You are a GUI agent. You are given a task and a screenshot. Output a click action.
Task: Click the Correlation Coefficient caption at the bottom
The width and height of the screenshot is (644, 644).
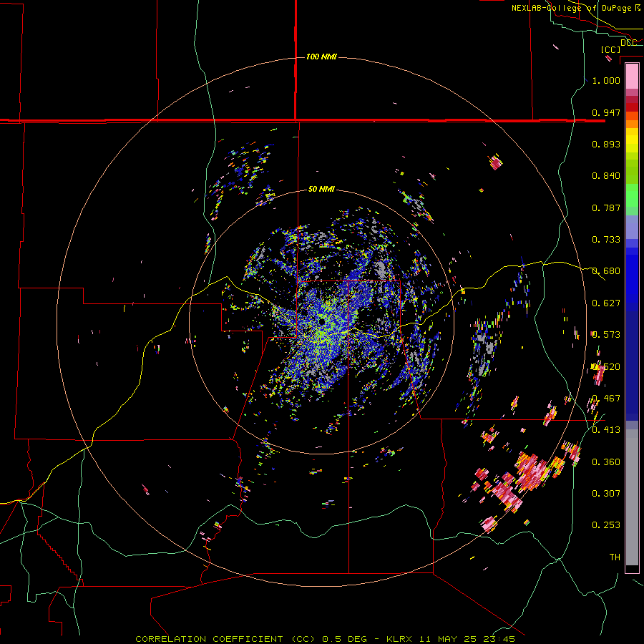[x=325, y=639]
